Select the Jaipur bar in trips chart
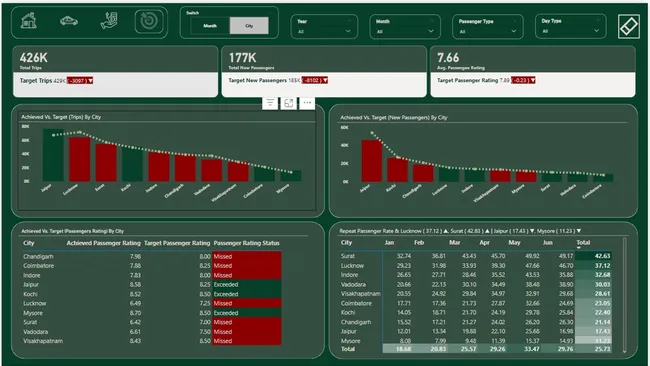The height and width of the screenshot is (366, 650). click(53, 155)
